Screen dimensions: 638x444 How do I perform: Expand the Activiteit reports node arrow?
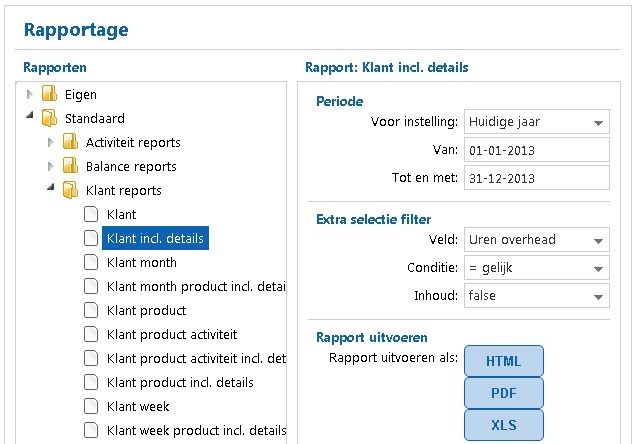[x=51, y=143]
